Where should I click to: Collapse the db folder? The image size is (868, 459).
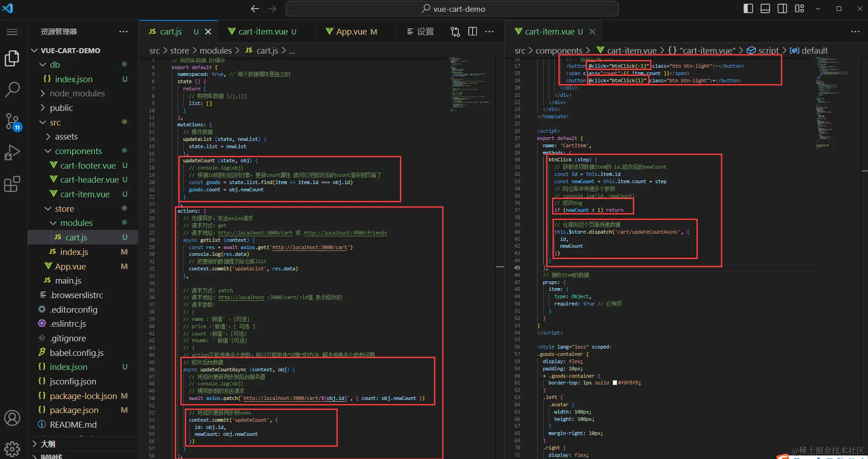point(83,65)
